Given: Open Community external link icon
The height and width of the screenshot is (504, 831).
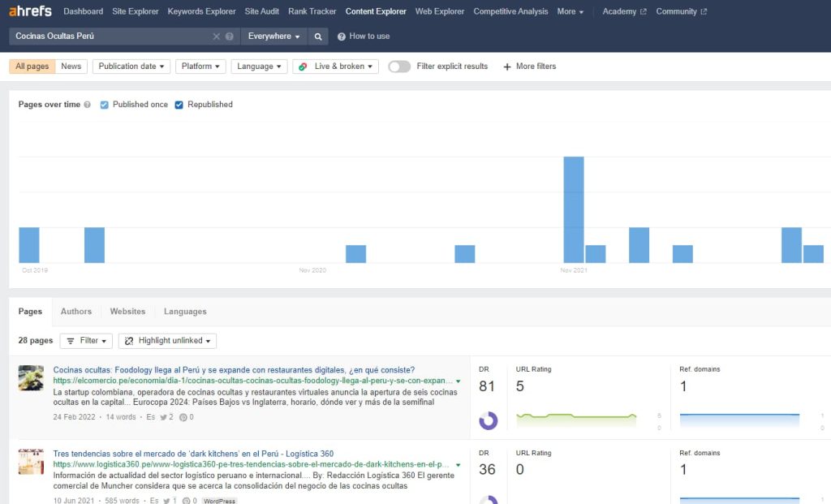Looking at the screenshot, I should click(704, 11).
